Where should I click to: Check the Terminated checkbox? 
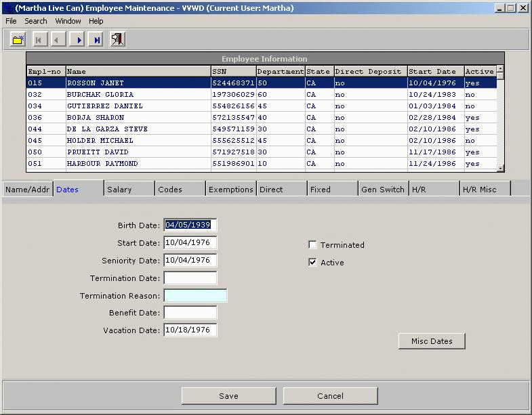312,245
